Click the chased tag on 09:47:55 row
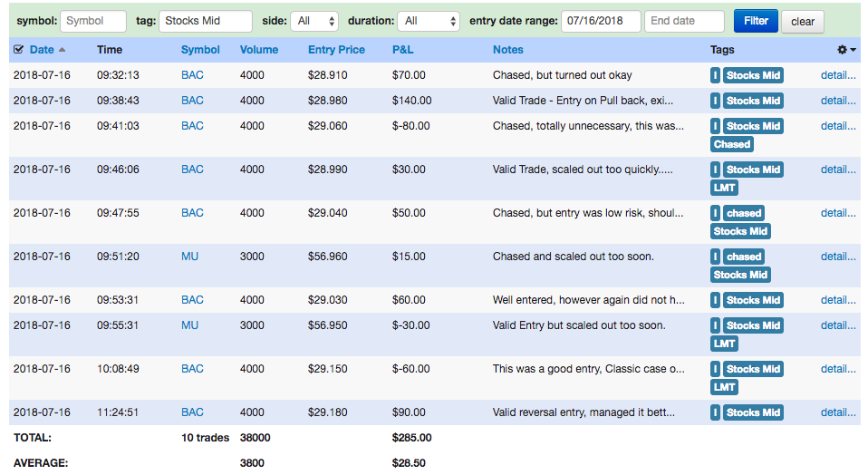The height and width of the screenshot is (475, 868). 744,213
